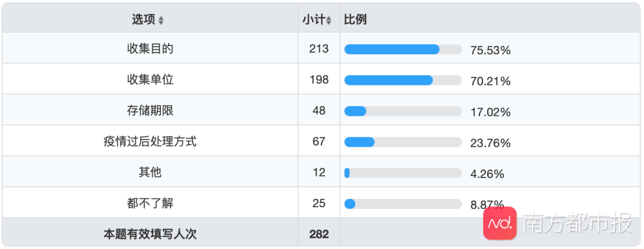Select the 收集单位 option label
The image size is (644, 249).
click(x=150, y=79)
